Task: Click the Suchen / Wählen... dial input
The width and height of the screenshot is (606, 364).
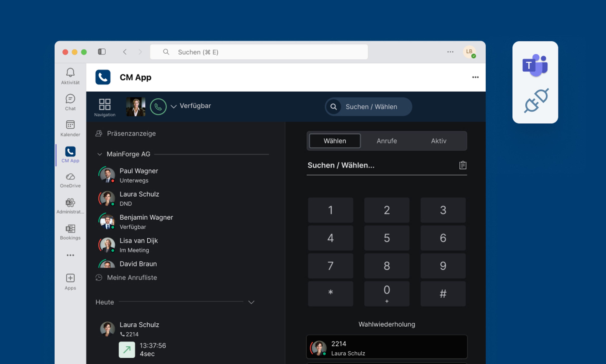Action: (387, 166)
